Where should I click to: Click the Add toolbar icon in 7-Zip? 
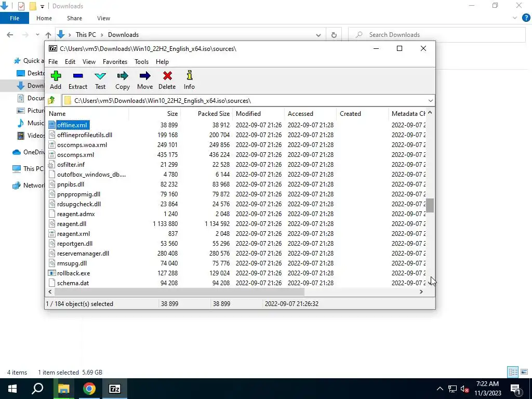[x=56, y=76]
